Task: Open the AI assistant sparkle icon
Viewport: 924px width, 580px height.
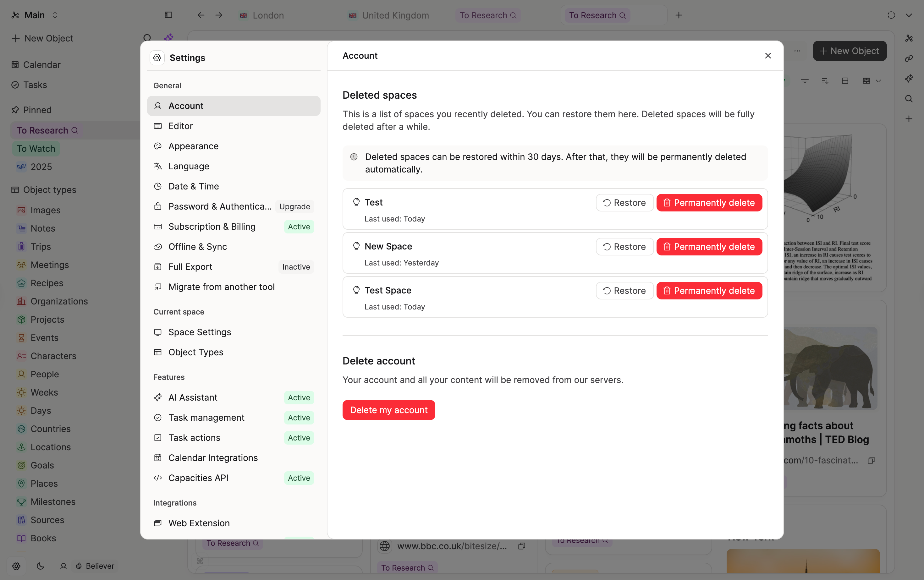Action: (x=909, y=79)
